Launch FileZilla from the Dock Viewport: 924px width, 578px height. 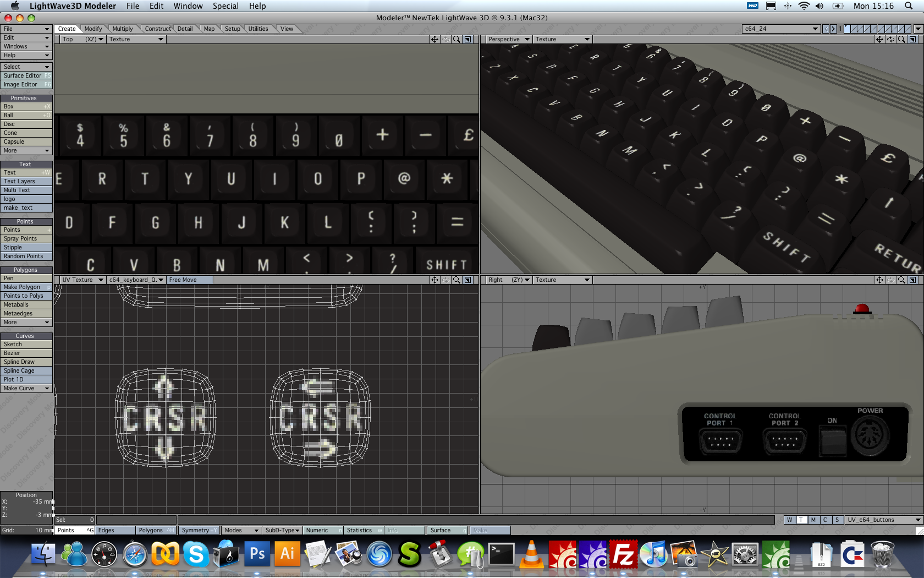tap(624, 554)
